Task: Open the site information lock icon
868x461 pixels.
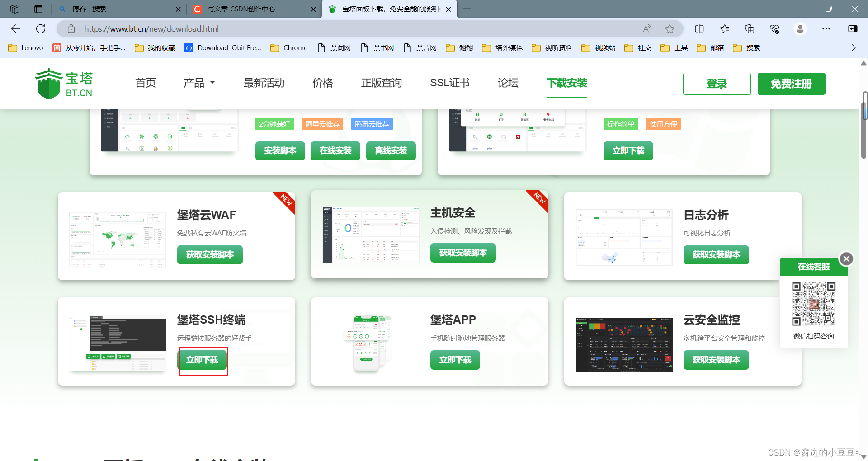Action: 71,29
